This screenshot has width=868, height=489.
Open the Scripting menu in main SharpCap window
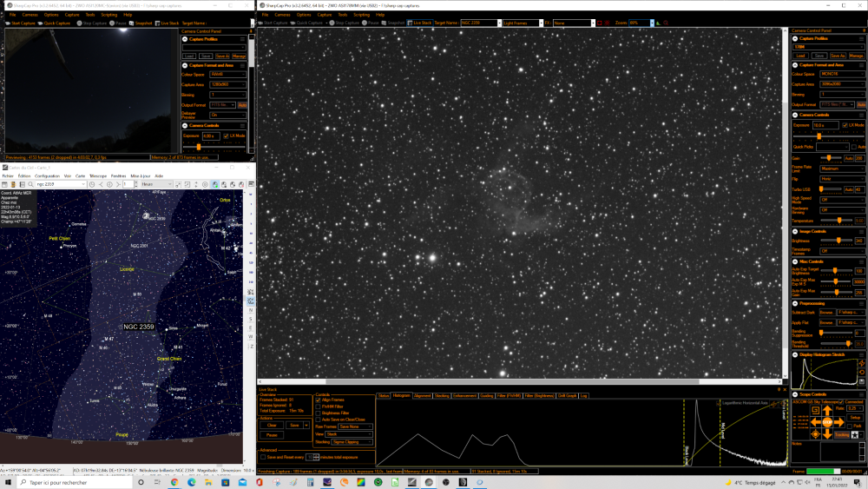click(361, 15)
